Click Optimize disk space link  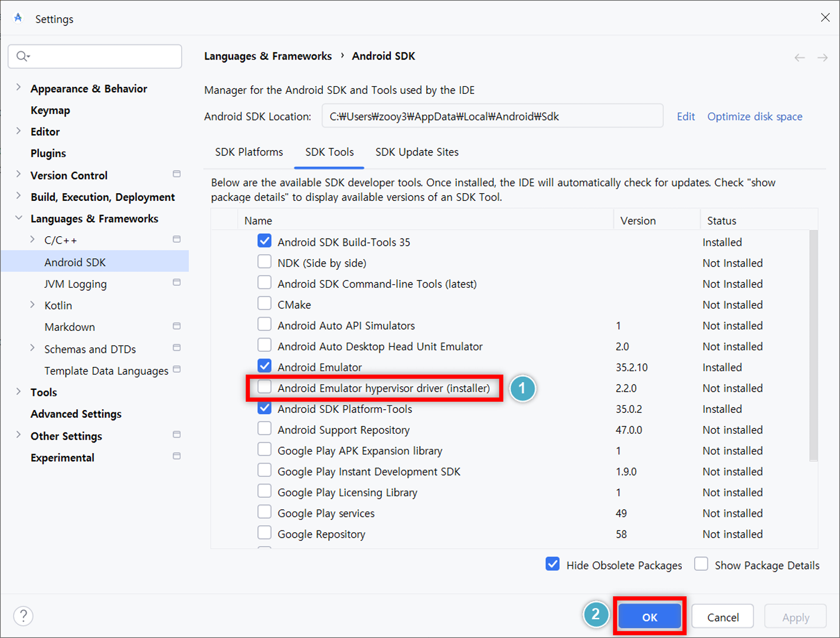coord(755,116)
